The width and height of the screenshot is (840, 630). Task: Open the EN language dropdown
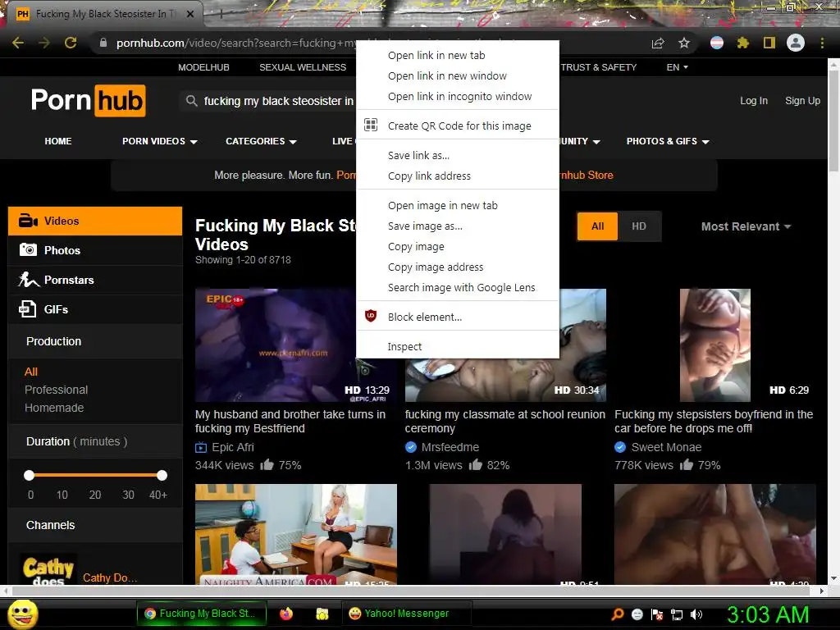[x=677, y=67]
